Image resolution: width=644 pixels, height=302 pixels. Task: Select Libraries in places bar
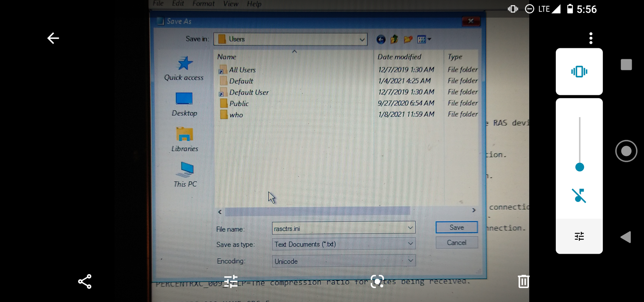185,140
